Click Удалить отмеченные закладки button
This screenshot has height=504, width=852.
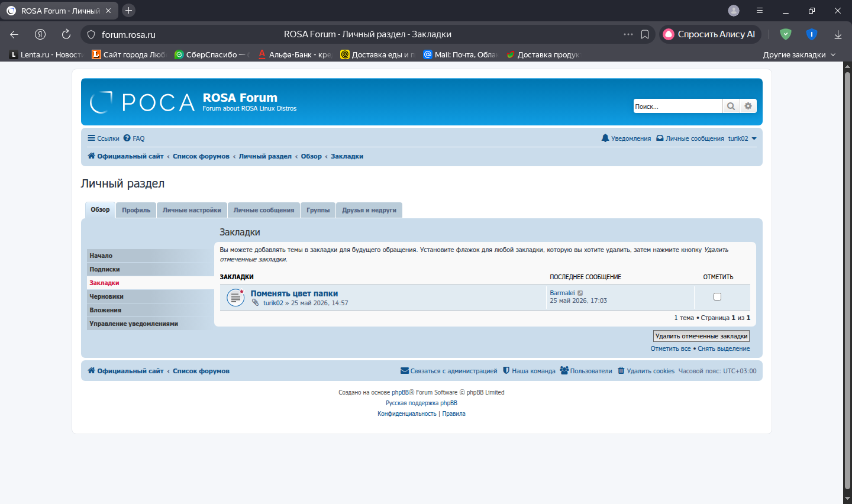[701, 336]
